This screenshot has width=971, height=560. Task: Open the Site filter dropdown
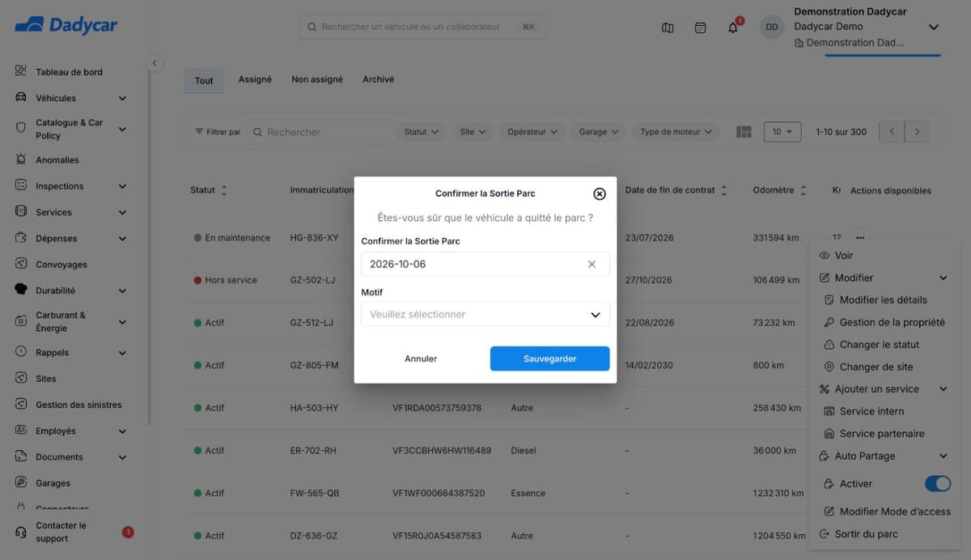coord(473,132)
